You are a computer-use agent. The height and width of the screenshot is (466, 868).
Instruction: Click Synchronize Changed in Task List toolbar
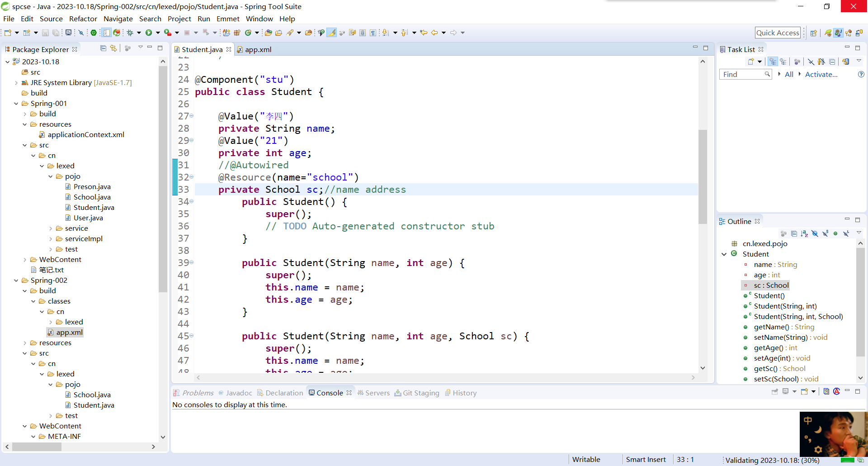coord(846,62)
